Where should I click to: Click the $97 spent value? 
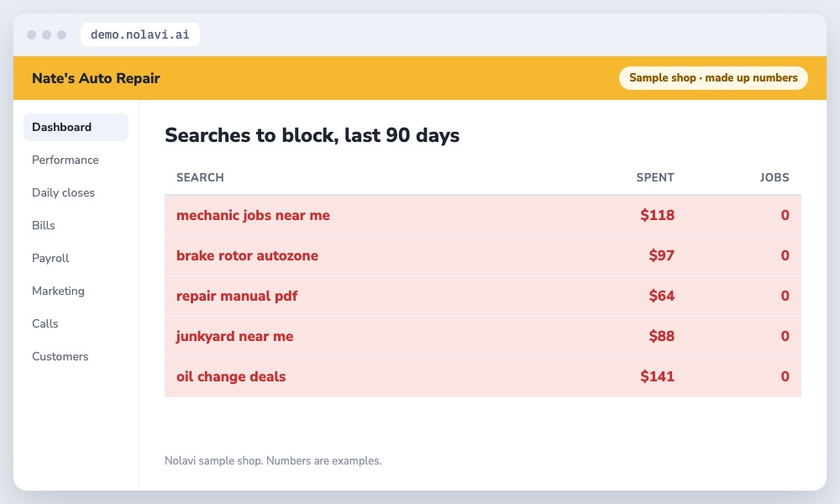tap(662, 255)
